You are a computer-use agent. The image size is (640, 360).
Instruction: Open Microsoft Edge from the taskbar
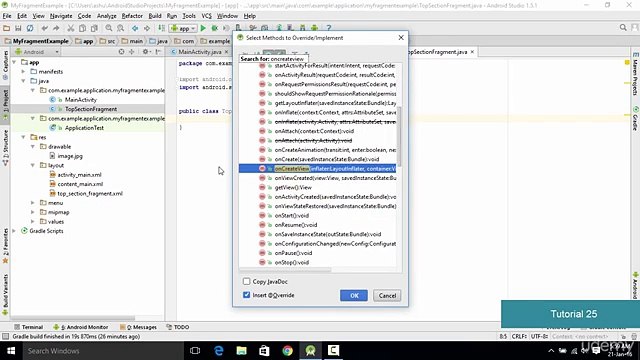219,351
